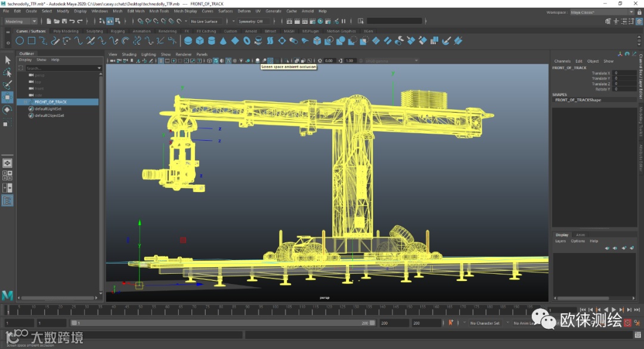Open the Symmetry Off dropdown
644x349 pixels.
[x=255, y=21]
